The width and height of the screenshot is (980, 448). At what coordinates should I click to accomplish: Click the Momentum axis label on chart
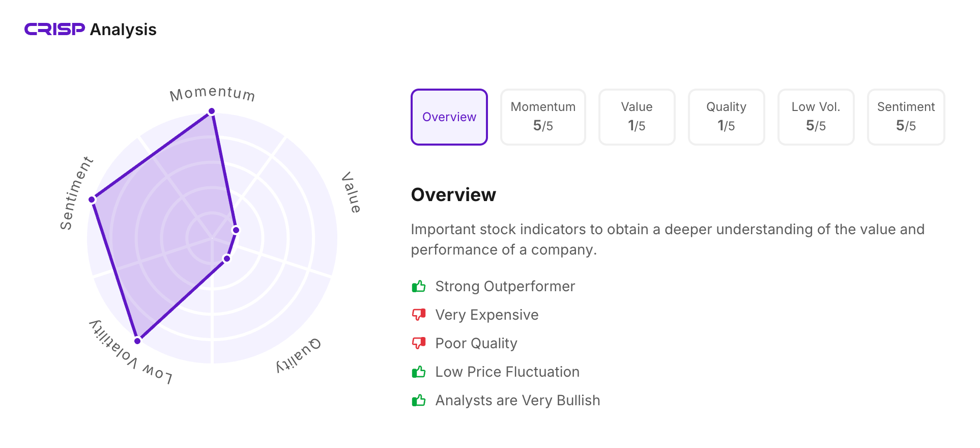click(212, 94)
